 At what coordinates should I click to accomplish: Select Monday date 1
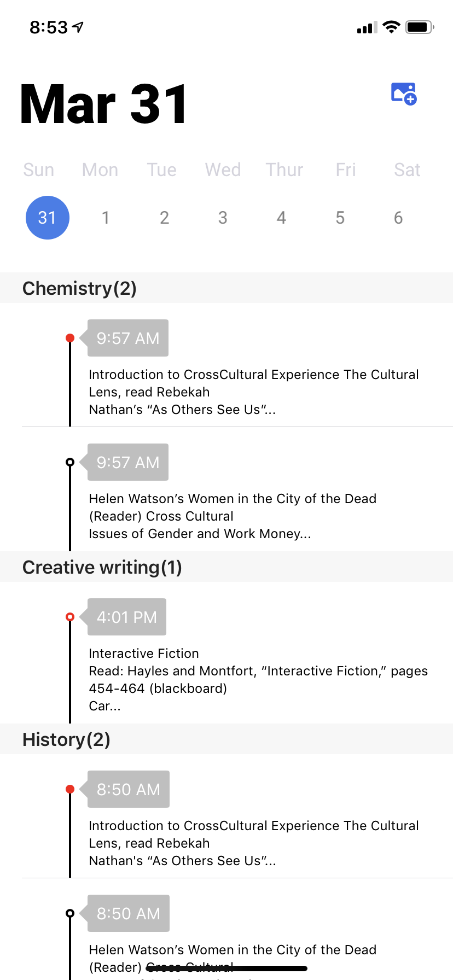point(106,218)
